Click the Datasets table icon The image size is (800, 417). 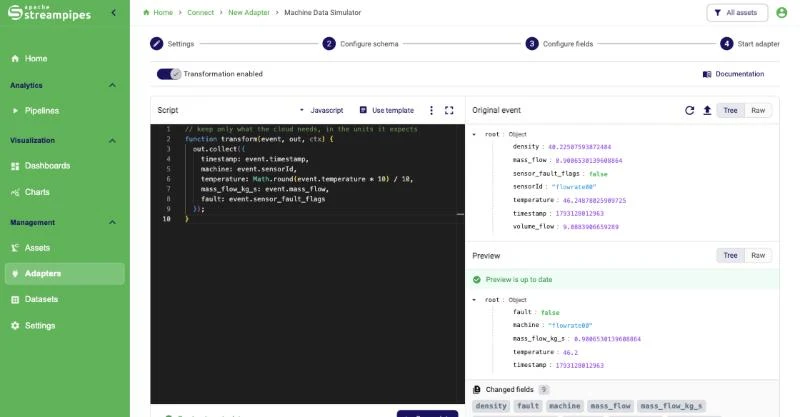point(15,300)
